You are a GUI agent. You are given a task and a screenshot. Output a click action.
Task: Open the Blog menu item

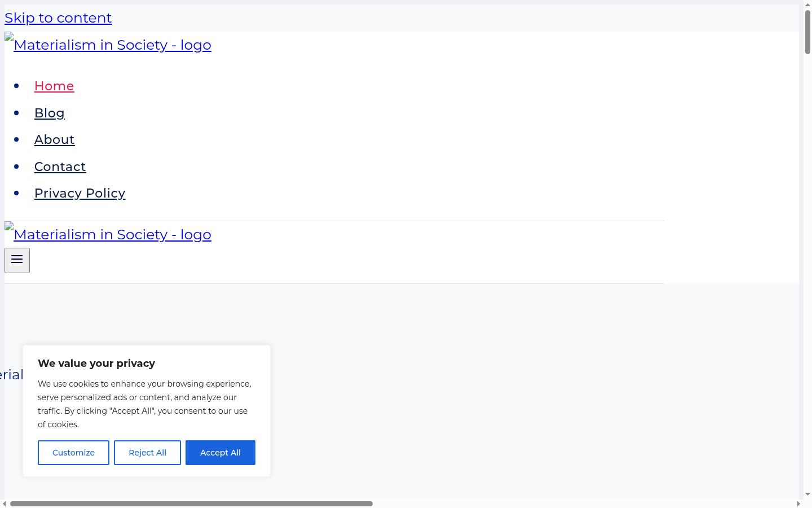[50, 113]
